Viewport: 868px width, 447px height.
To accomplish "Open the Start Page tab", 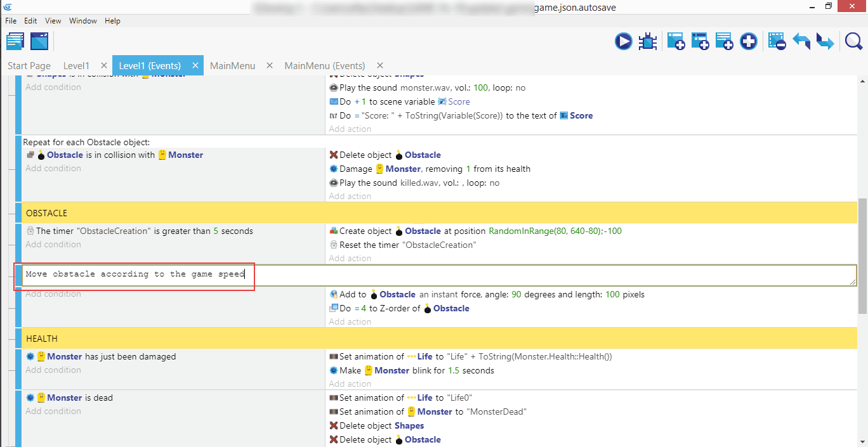I will pos(29,66).
